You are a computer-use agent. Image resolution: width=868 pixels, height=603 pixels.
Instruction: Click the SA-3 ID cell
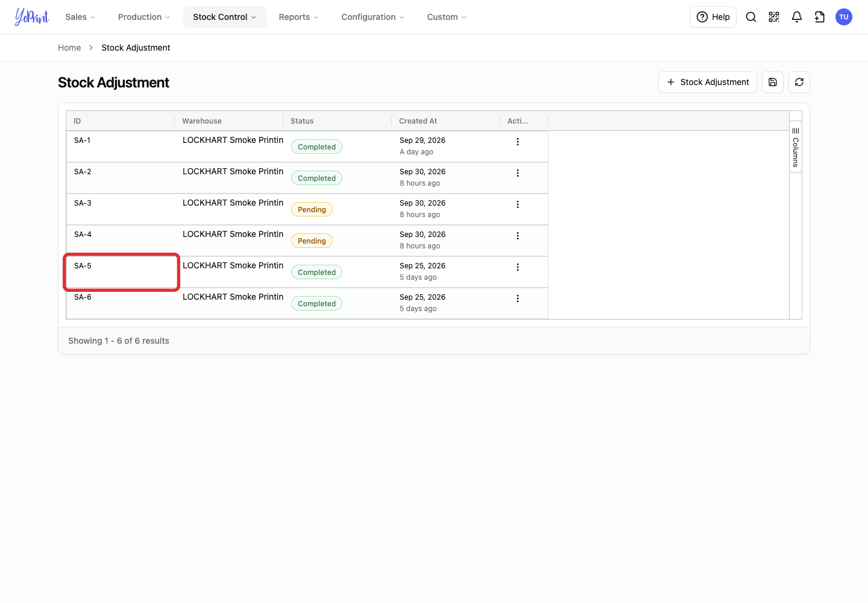[x=121, y=209]
